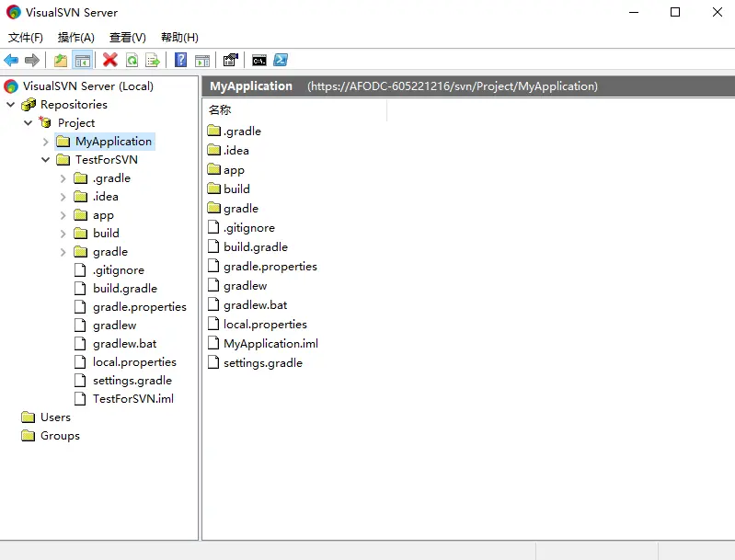735x560 pixels.
Task: Select MyApplication.iml in right list
Action: [270, 344]
